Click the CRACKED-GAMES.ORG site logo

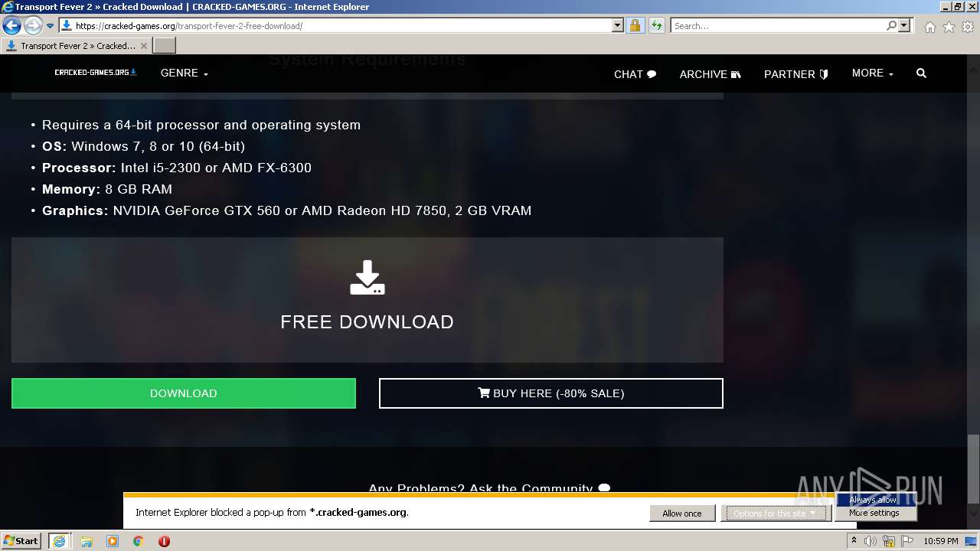pyautogui.click(x=96, y=73)
